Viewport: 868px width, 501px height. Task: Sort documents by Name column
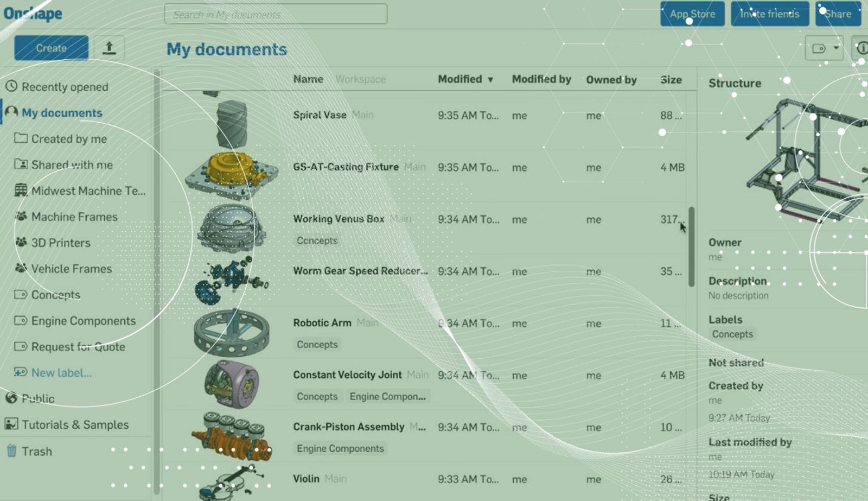[x=308, y=79]
